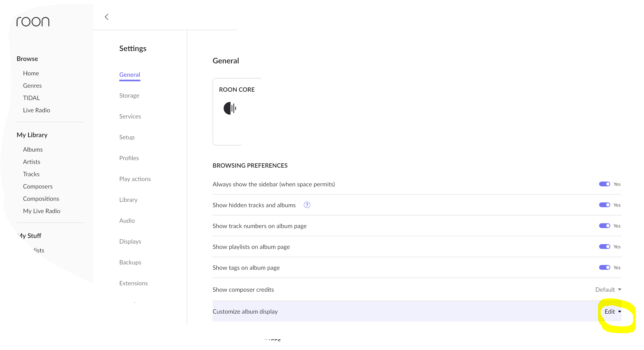Open TIDAL in the sidebar

(x=31, y=98)
